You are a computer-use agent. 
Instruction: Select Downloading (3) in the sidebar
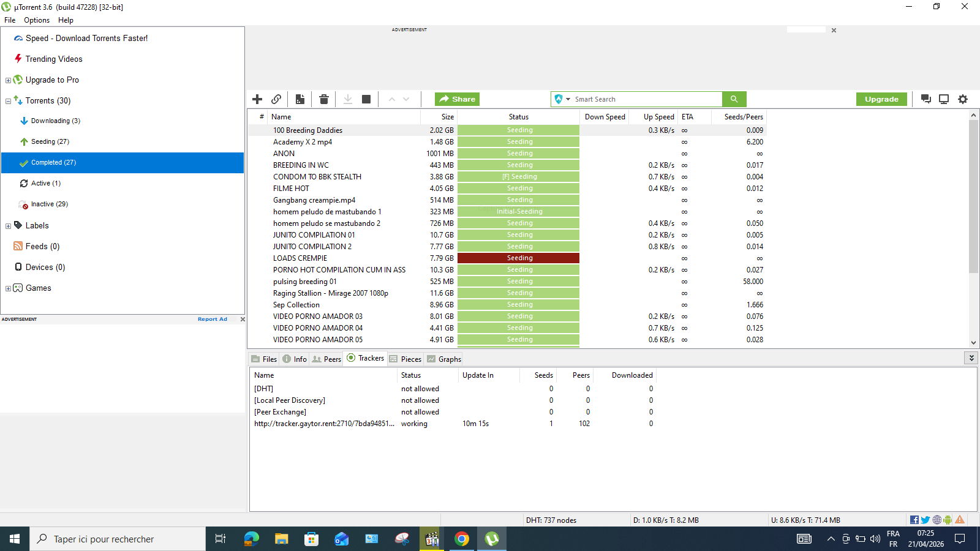[x=56, y=121]
